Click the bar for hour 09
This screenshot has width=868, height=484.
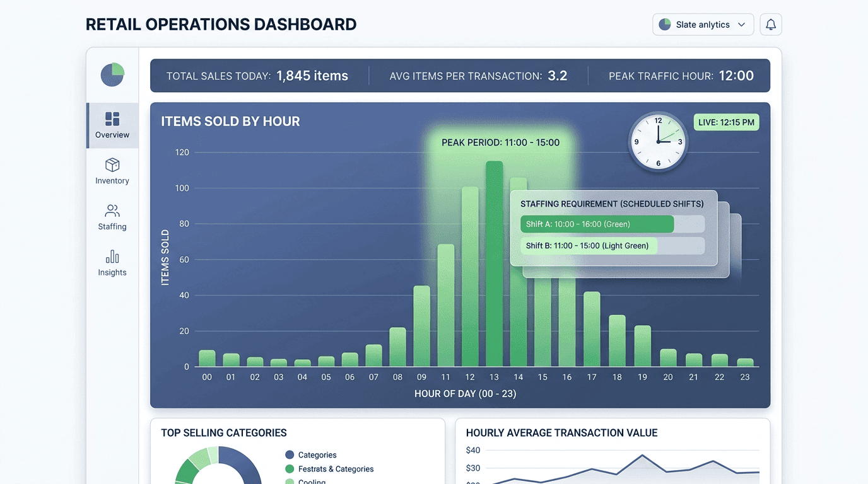click(422, 326)
